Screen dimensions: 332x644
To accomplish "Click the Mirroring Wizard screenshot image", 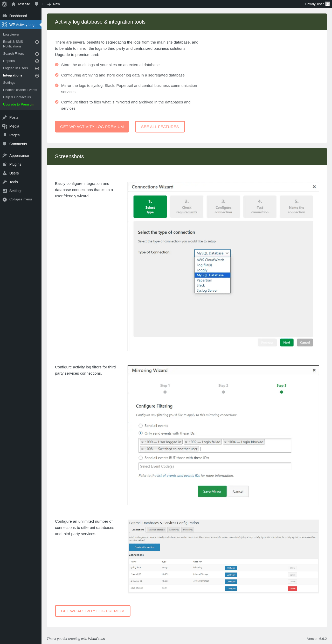I will pos(223,435).
